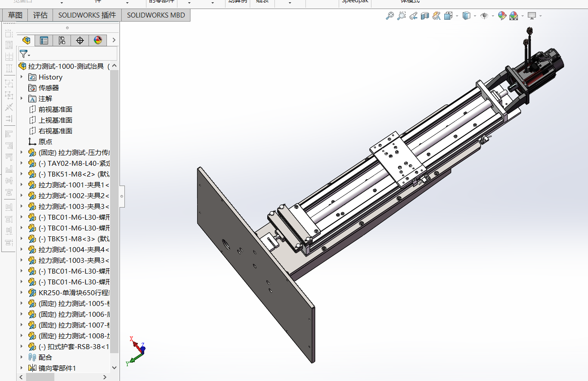Expand the History folder

22,77
